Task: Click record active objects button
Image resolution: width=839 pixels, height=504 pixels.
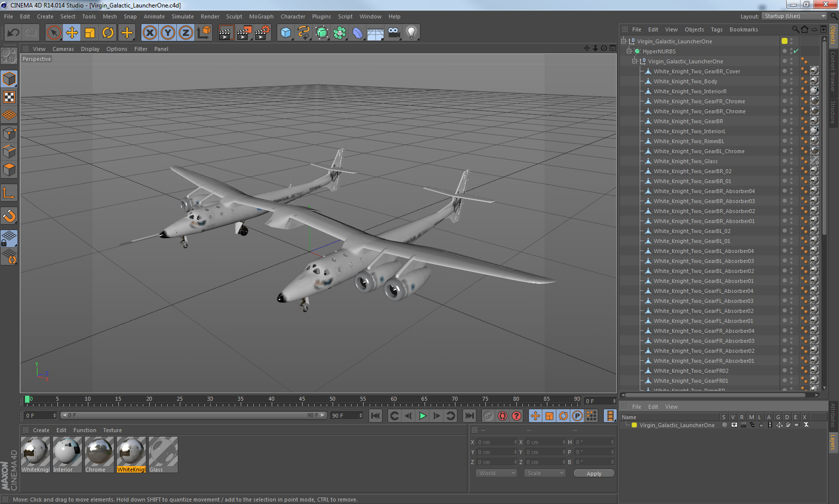Action: click(488, 416)
